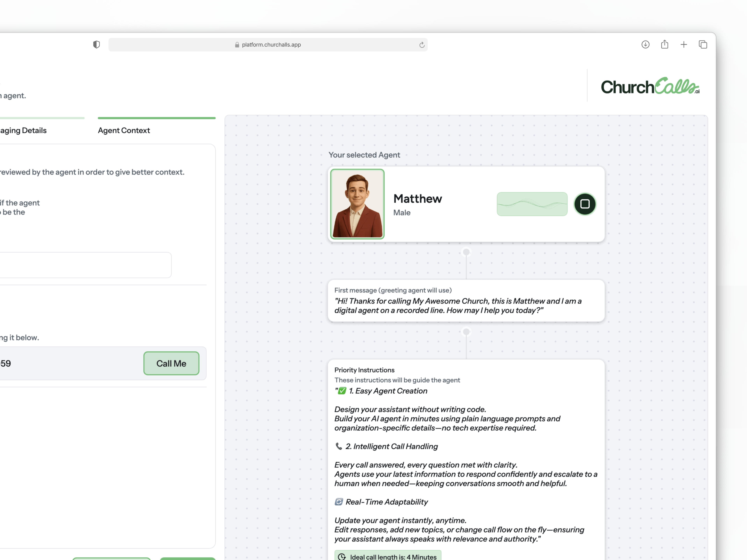Screen dimensions: 747x560
Task: Click the clock icon beside Ideal call length
Action: pos(342,557)
